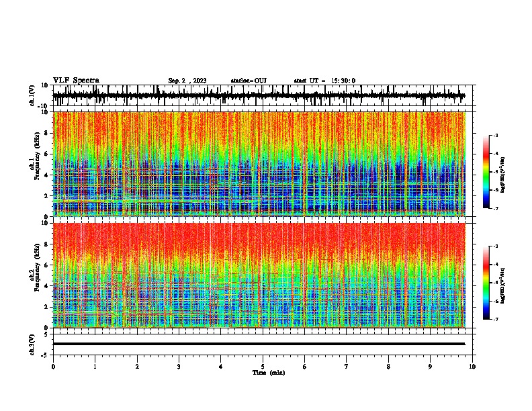532x411 pixels.
Task: Click the "-5" tick on ch.3 voltage axis
Action: pyautogui.click(x=46, y=355)
